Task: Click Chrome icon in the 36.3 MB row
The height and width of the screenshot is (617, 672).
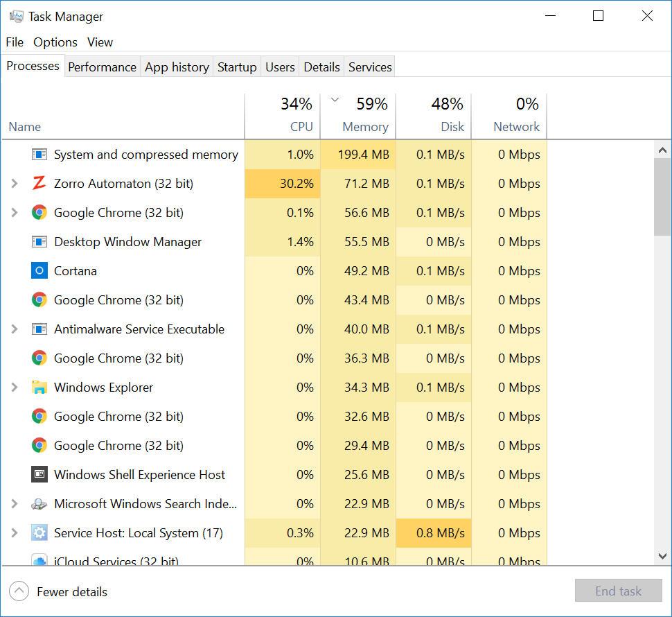Action: (x=39, y=358)
